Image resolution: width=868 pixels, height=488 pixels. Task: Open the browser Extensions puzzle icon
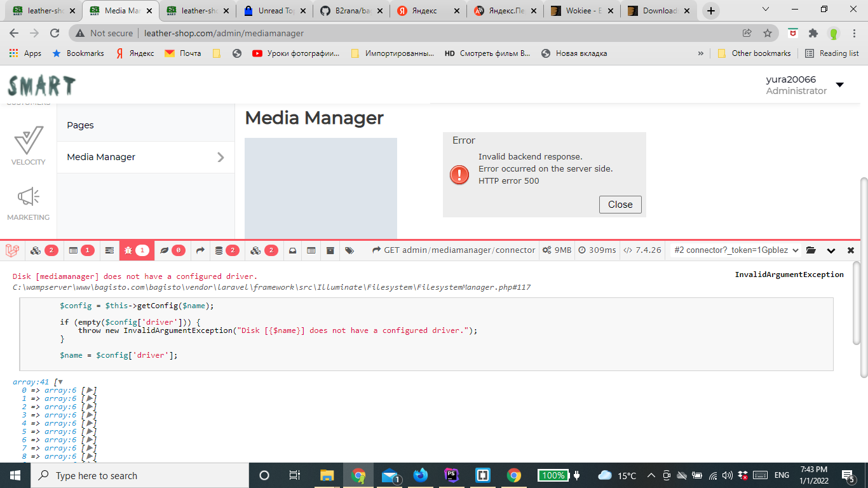813,33
